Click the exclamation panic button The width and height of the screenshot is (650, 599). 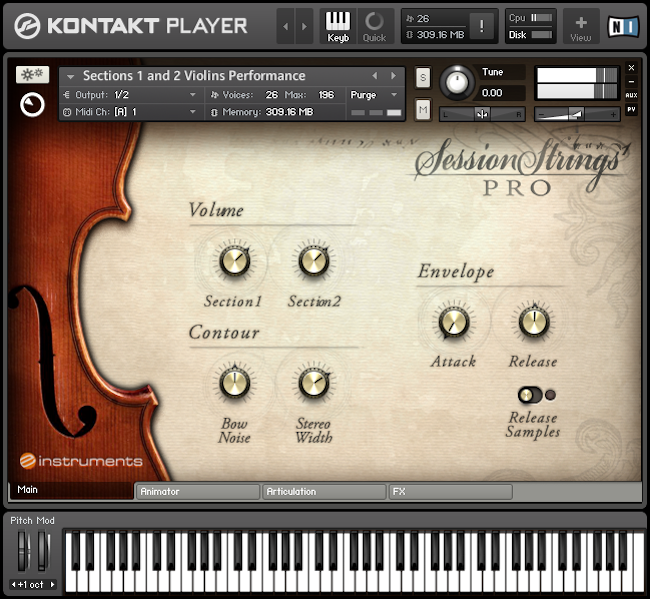(x=483, y=27)
